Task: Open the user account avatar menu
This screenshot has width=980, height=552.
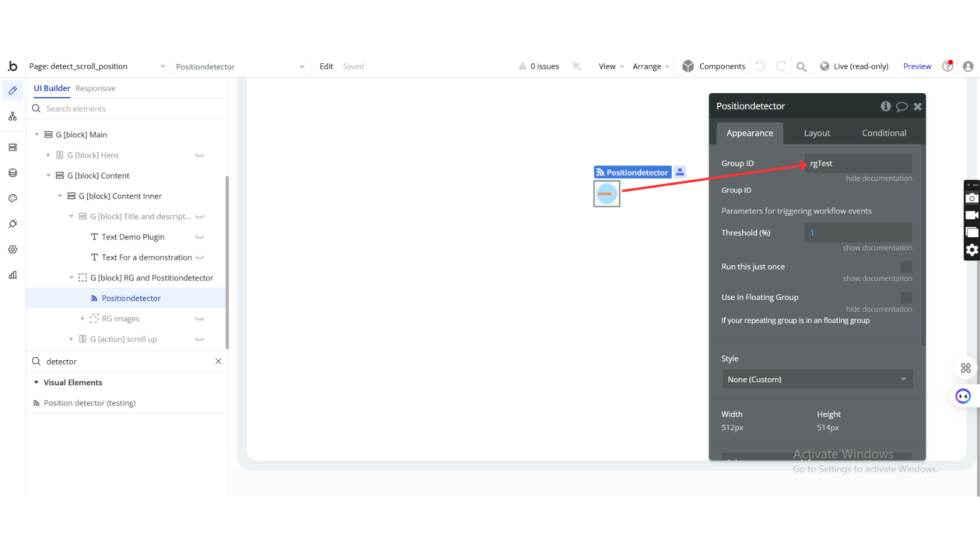Action: click(968, 66)
